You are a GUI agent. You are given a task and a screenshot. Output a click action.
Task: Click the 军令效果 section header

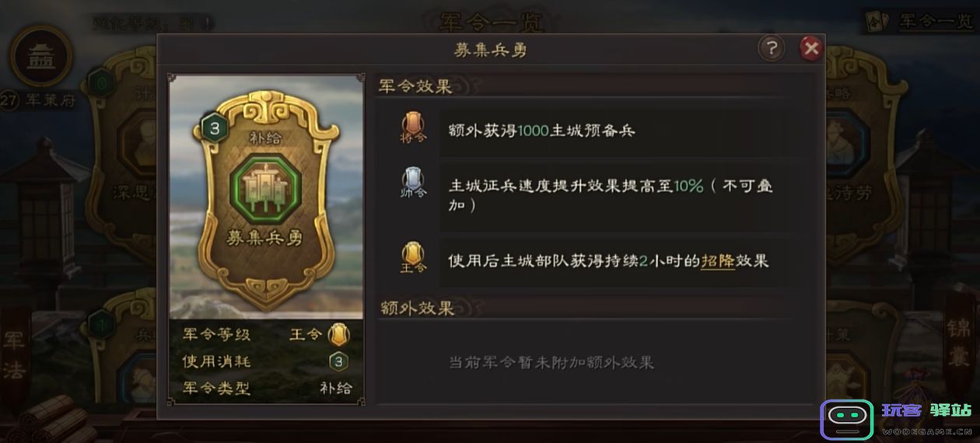[x=415, y=86]
